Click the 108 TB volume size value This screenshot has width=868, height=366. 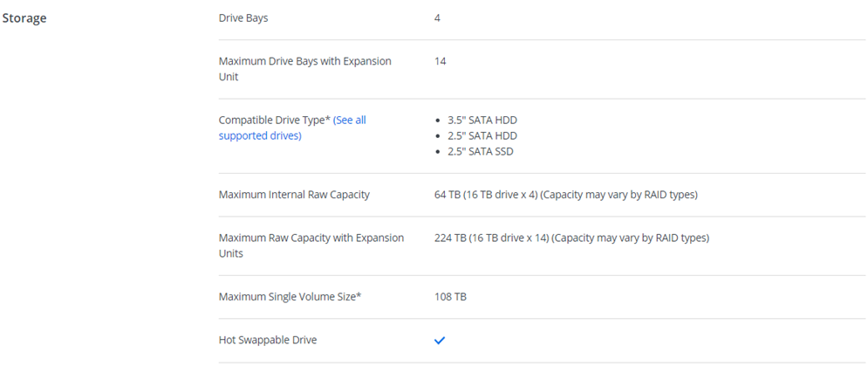(450, 297)
